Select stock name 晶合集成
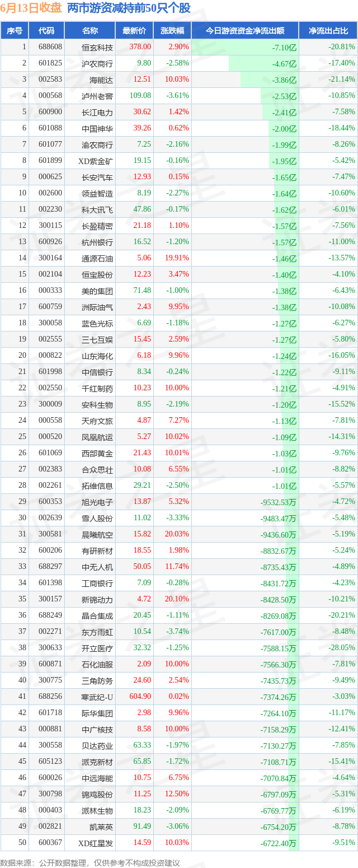This screenshot has width=358, height=868. [x=97, y=615]
